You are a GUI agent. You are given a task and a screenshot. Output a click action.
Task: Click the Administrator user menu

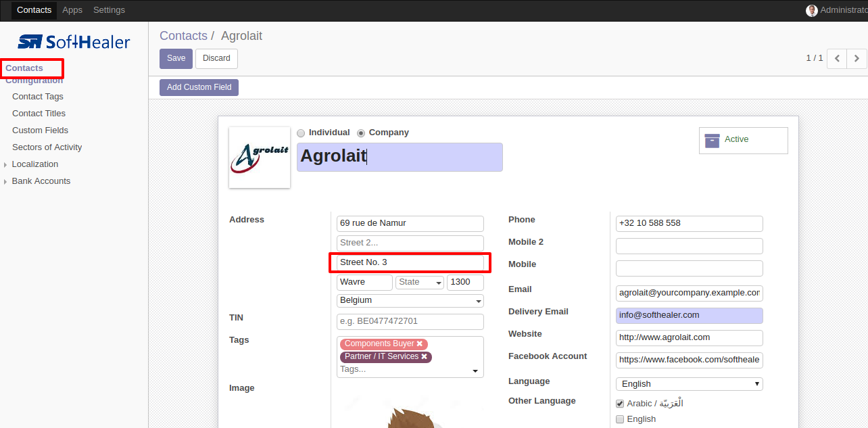pos(837,10)
